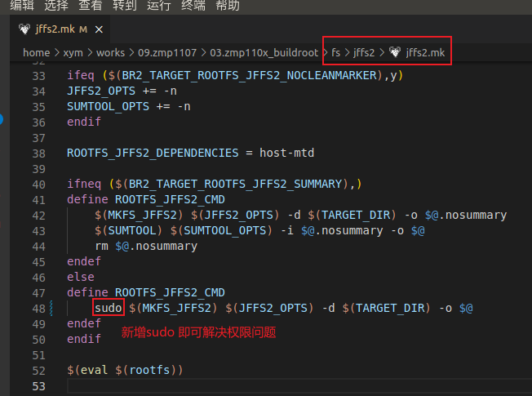
Task: Click the 03.zmp110x_buildroot breadcrumb segment
Action: [x=264, y=52]
